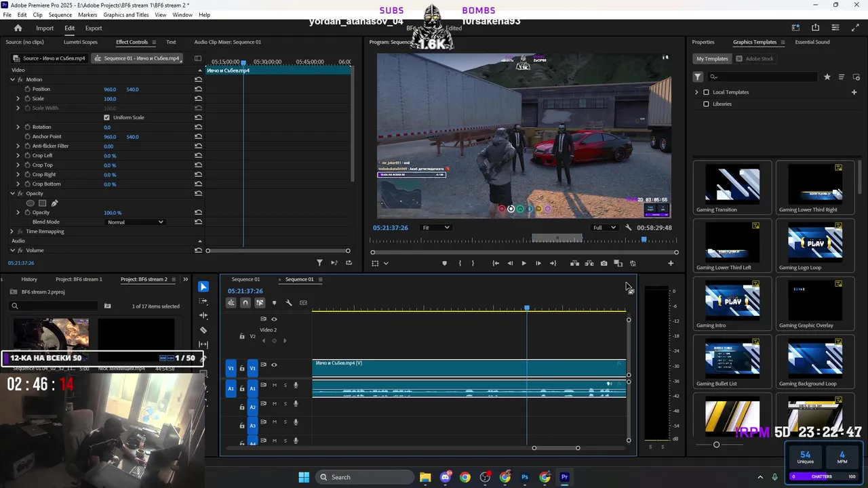Image resolution: width=868 pixels, height=488 pixels.
Task: Expand Crop Left property
Action: [x=18, y=155]
